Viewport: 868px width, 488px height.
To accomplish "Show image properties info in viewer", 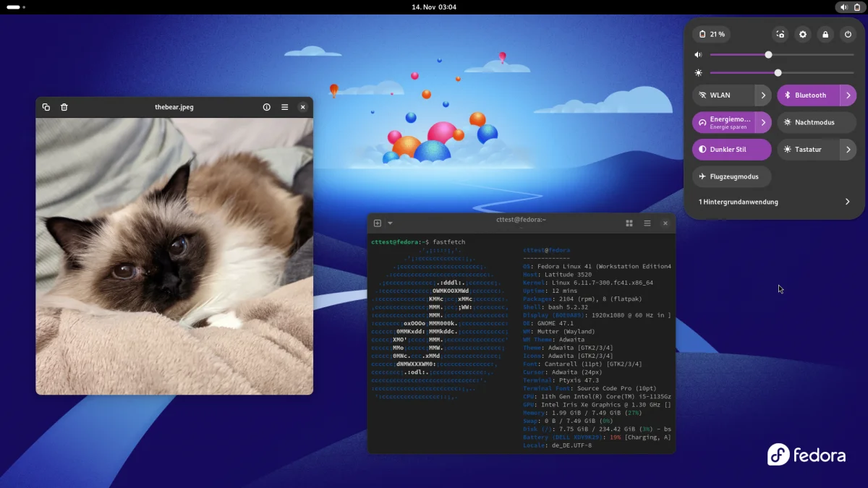I will [266, 107].
